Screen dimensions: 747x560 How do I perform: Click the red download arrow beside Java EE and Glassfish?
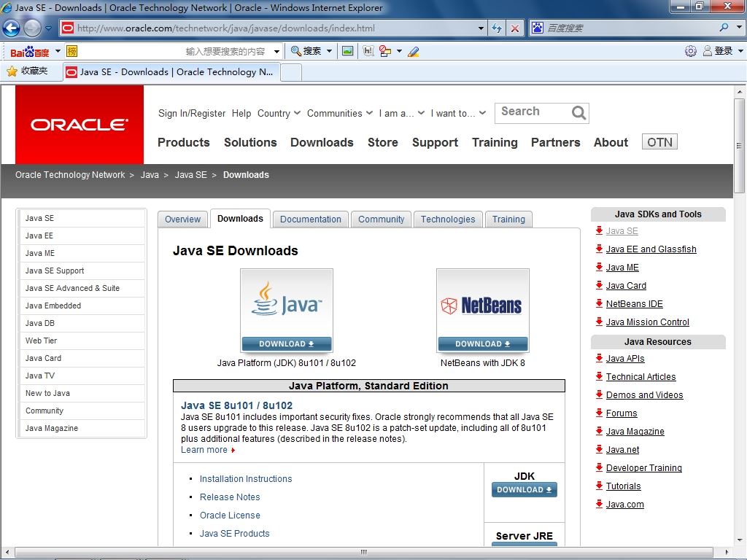point(600,249)
